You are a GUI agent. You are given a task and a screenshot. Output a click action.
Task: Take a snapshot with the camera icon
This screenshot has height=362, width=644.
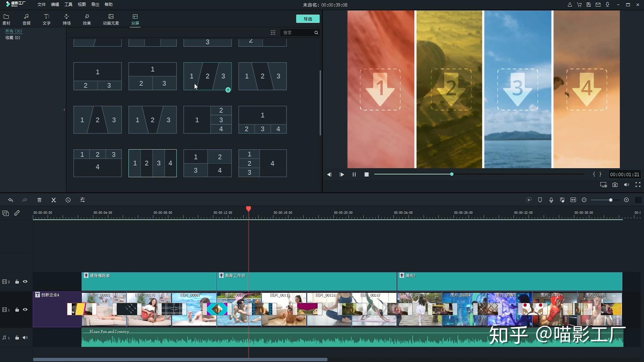click(x=615, y=185)
